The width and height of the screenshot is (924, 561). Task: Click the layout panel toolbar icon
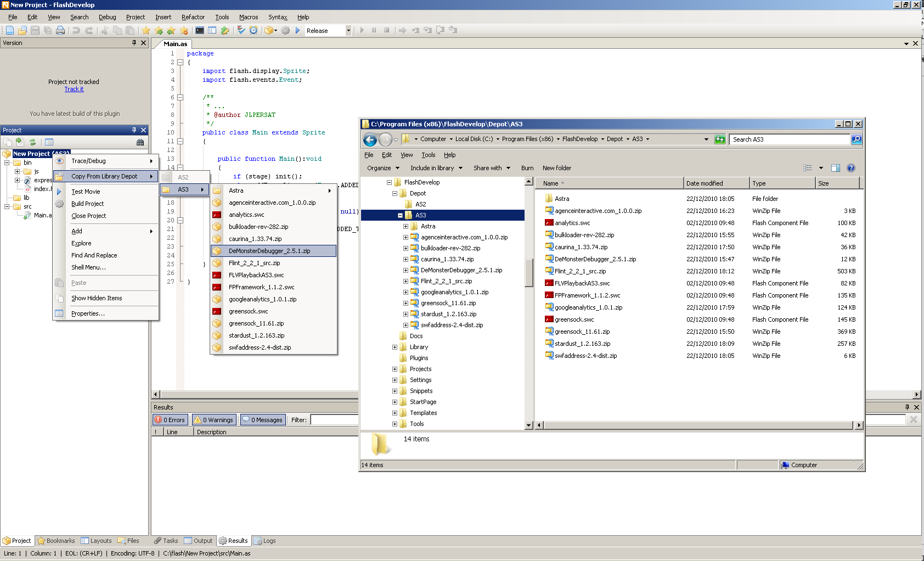click(x=212, y=31)
